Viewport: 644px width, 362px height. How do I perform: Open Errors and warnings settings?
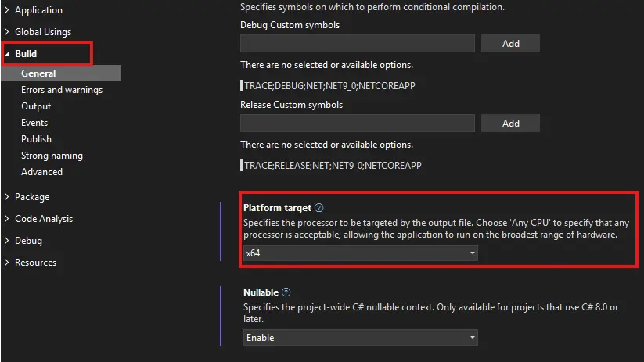point(62,90)
